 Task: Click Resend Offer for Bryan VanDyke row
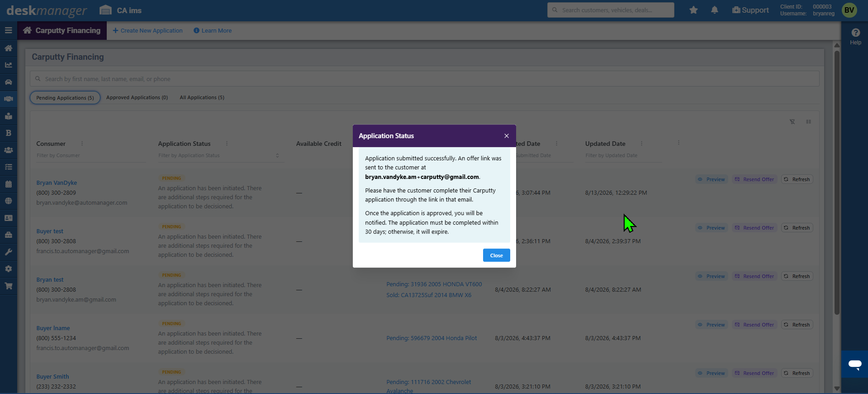click(754, 179)
